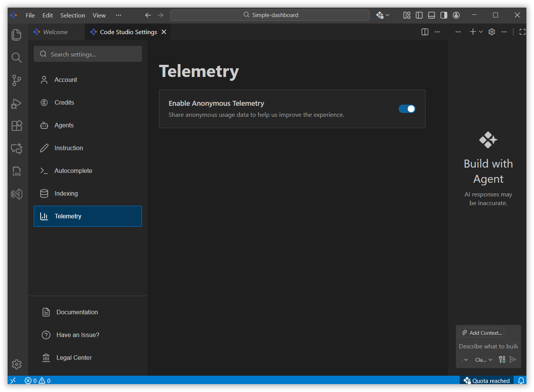Disable the Anonymous Telemetry toggle
534x392 pixels.
pos(407,109)
